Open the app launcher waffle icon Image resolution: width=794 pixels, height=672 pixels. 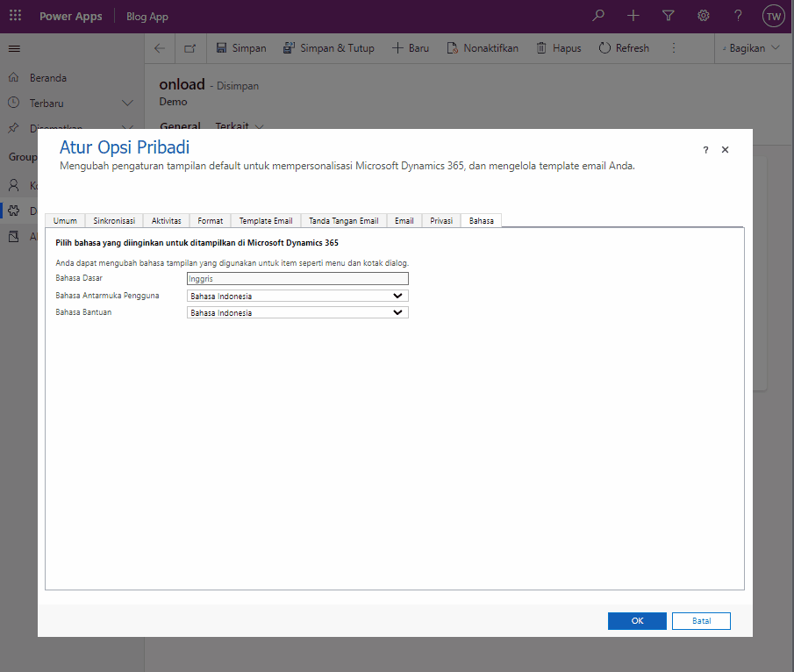click(x=15, y=16)
